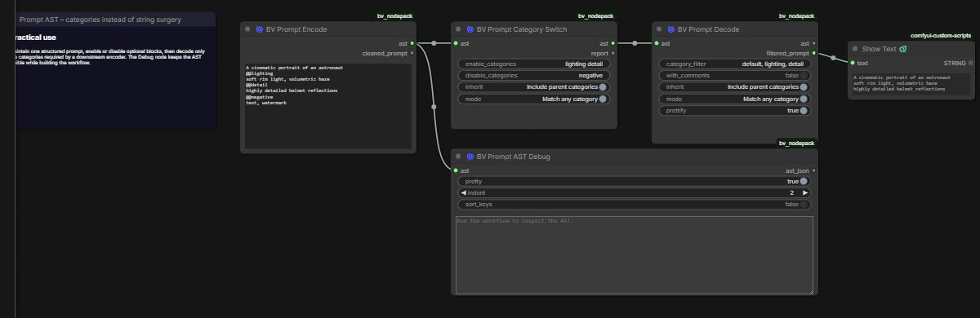Click the bv_nodepack badge above AST Debug
980x318 pixels.
tap(797, 144)
